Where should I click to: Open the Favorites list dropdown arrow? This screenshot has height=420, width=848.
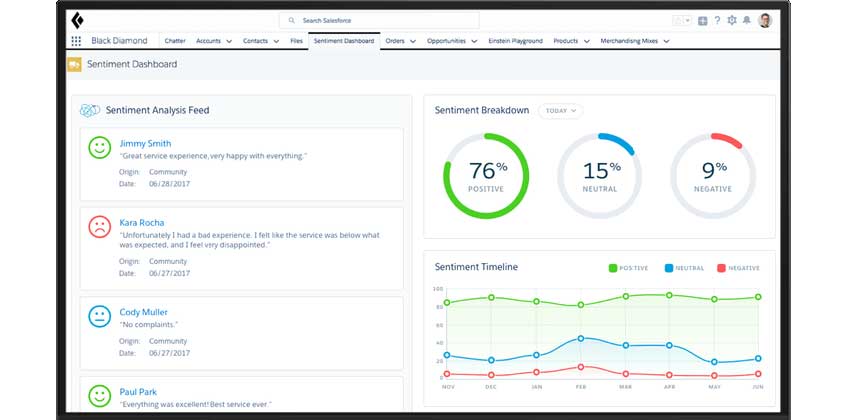(688, 21)
